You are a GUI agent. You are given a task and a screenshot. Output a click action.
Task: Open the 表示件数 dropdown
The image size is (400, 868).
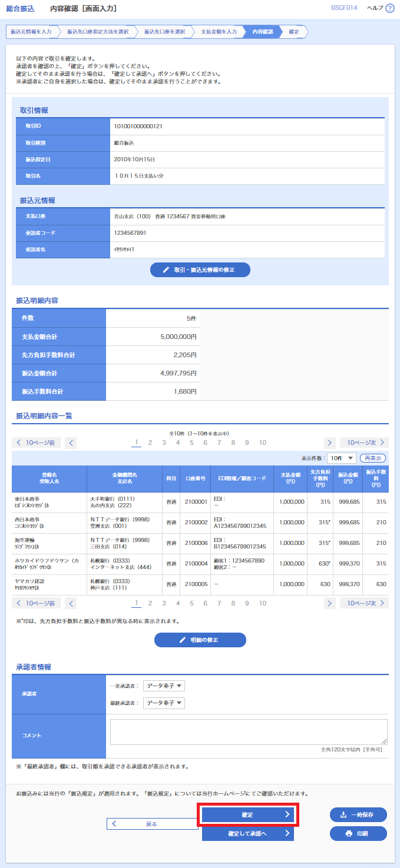click(342, 458)
